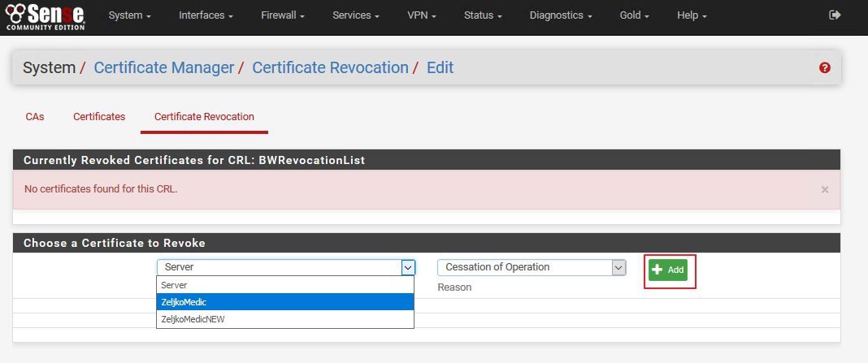This screenshot has width=868, height=363.
Task: Click the logout icon in top bar
Action: (x=835, y=15)
